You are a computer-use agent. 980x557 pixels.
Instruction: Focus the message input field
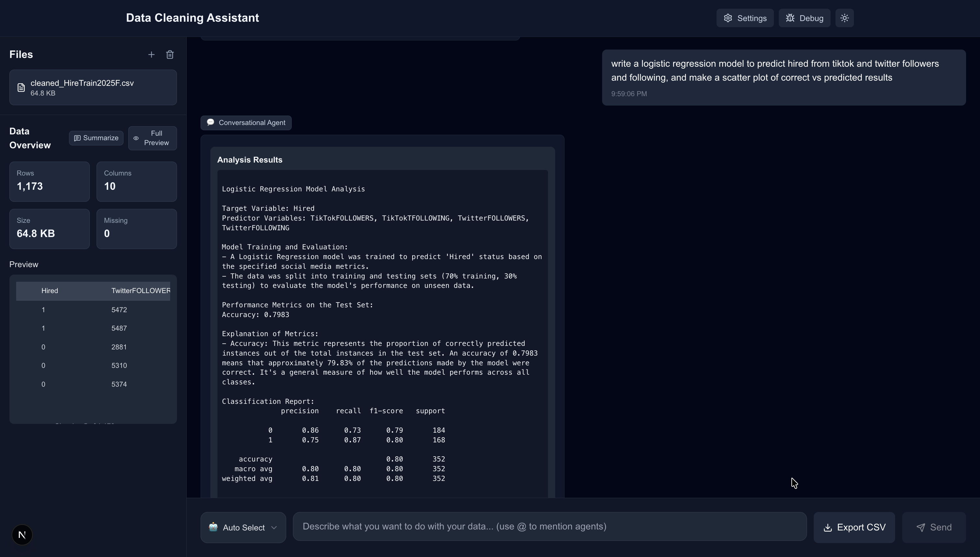pos(549,526)
